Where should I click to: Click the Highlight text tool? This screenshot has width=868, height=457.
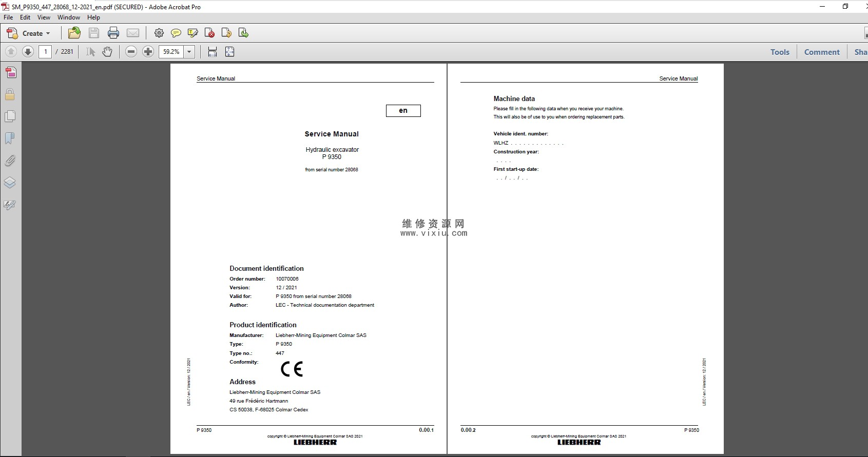(x=193, y=33)
